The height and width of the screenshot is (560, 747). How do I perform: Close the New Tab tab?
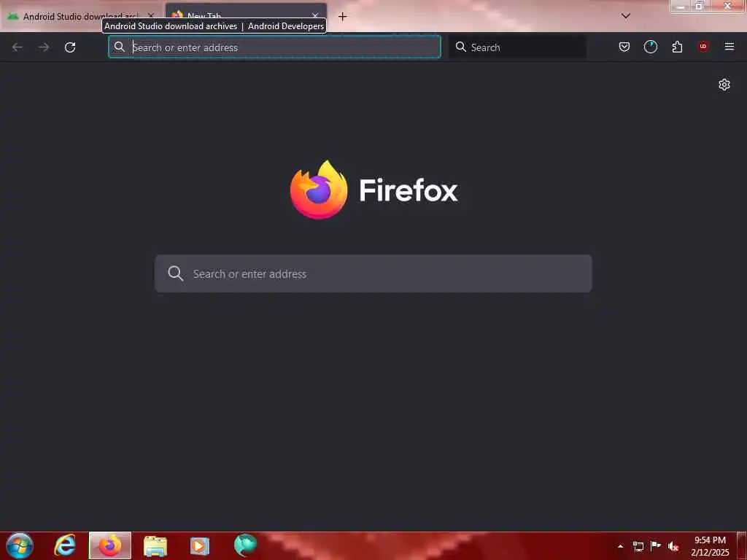click(315, 15)
